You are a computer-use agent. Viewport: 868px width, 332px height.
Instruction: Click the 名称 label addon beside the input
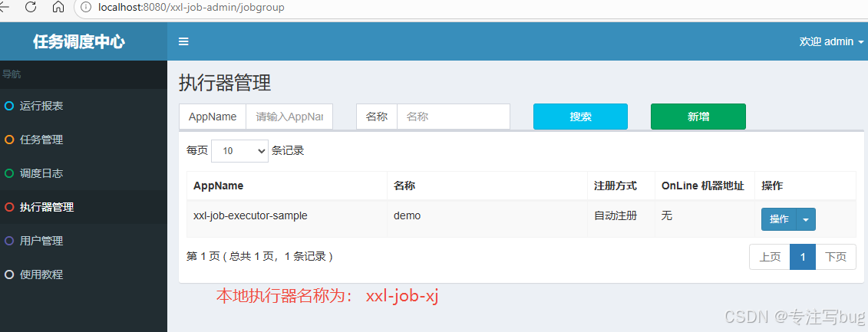377,117
